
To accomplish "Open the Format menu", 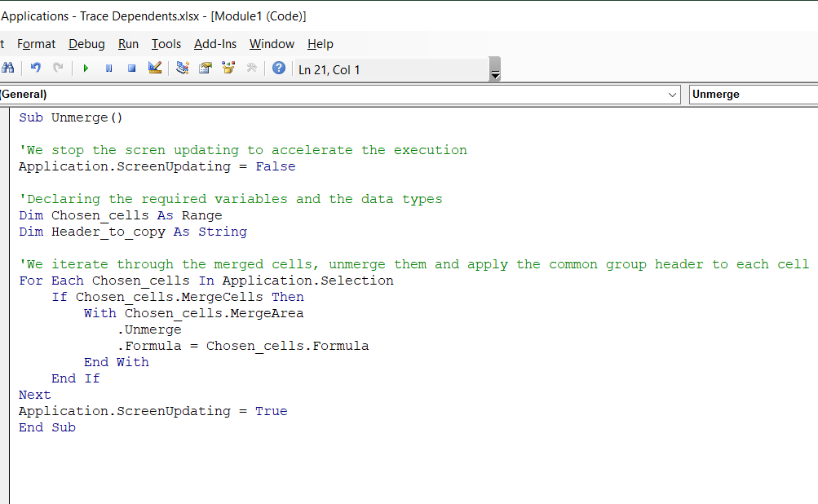I will pos(36,44).
